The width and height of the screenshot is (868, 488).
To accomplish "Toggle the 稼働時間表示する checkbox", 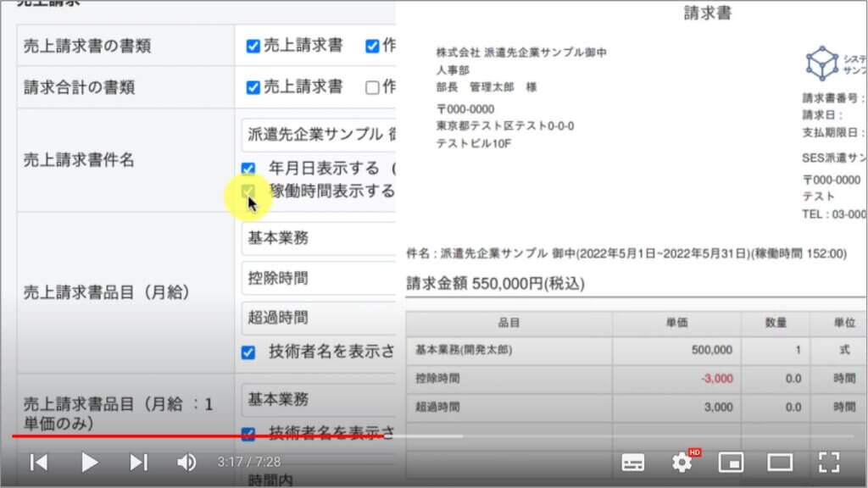I will [248, 191].
